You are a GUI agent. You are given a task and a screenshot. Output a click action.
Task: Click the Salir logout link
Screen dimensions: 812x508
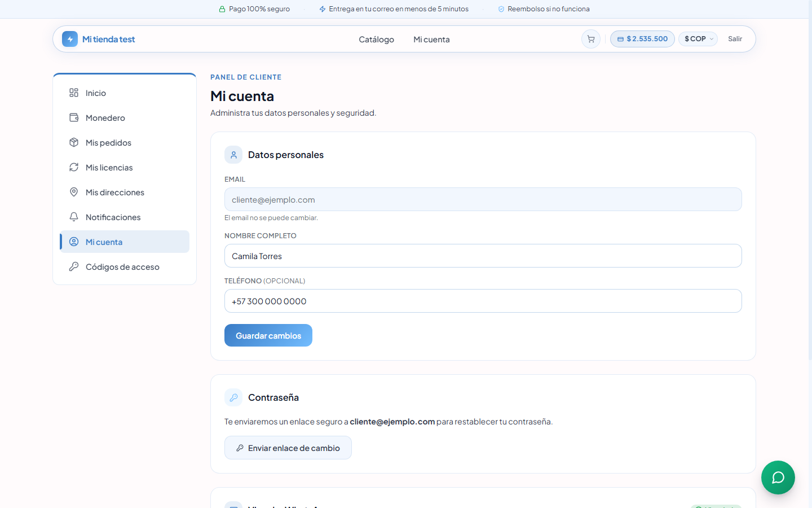(735, 39)
